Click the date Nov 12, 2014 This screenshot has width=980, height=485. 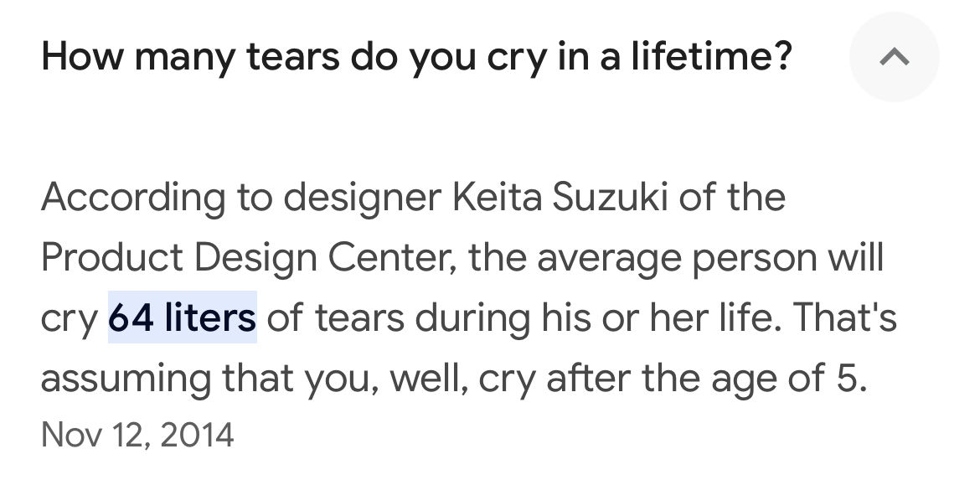coord(137,435)
